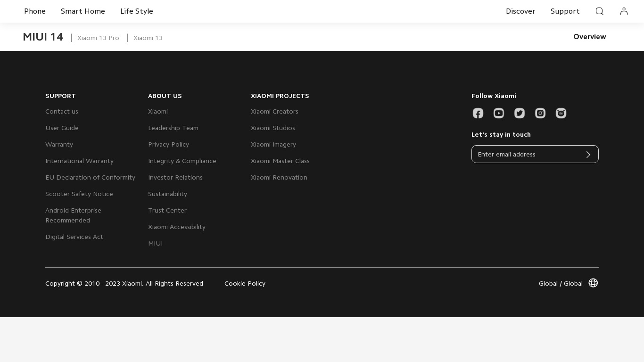Visit Xiaomi's YouTube channel icon
The image size is (644, 362).
(499, 113)
